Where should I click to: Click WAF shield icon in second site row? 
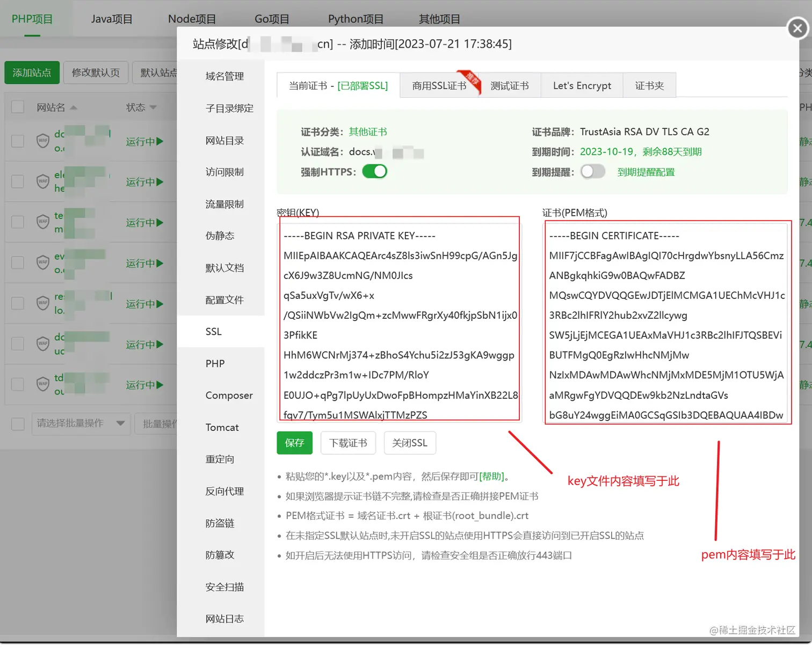point(43,181)
